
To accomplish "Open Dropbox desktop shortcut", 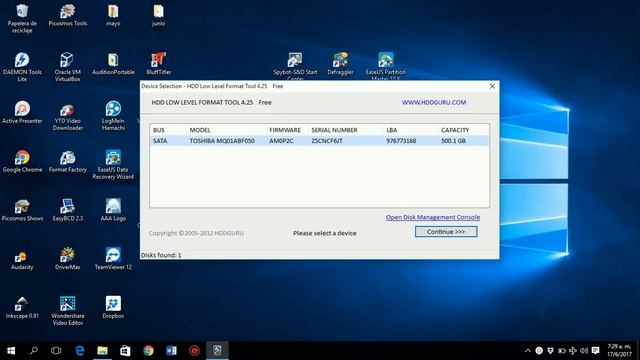I will [x=113, y=307].
